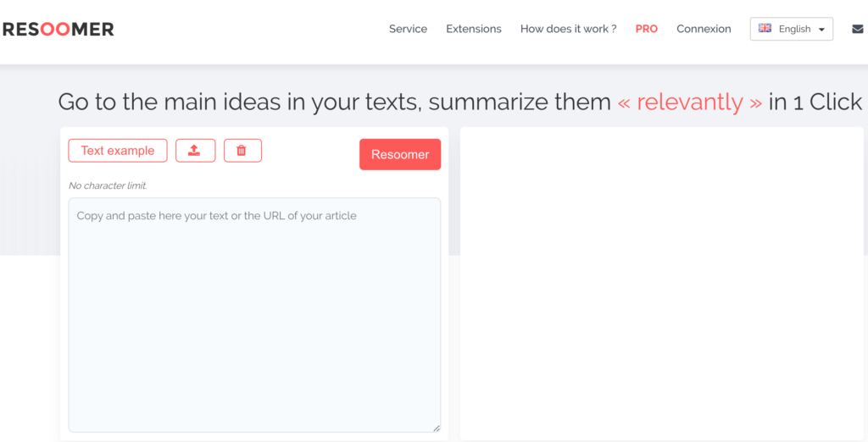Click the trash icon to clear text

click(x=242, y=151)
